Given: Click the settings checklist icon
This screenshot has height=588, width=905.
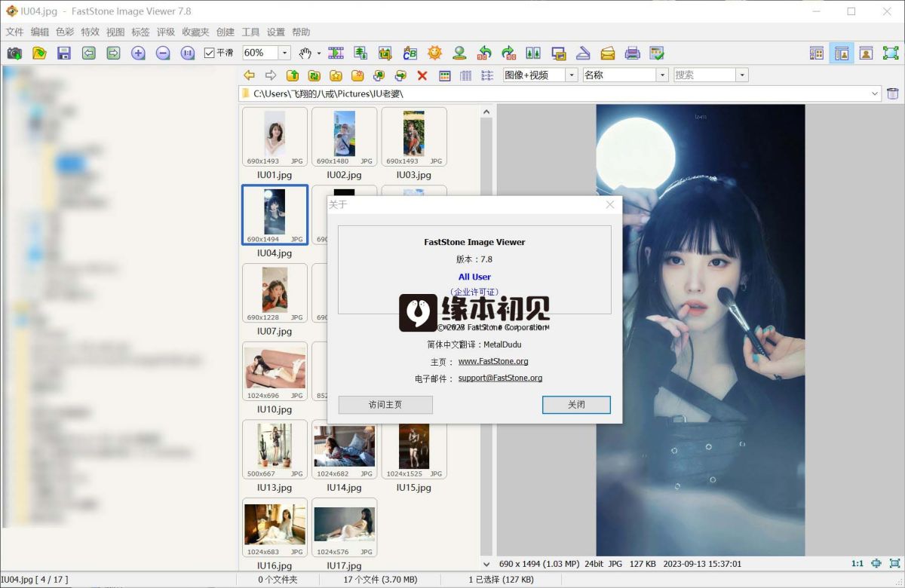Looking at the screenshot, I should click(x=657, y=54).
